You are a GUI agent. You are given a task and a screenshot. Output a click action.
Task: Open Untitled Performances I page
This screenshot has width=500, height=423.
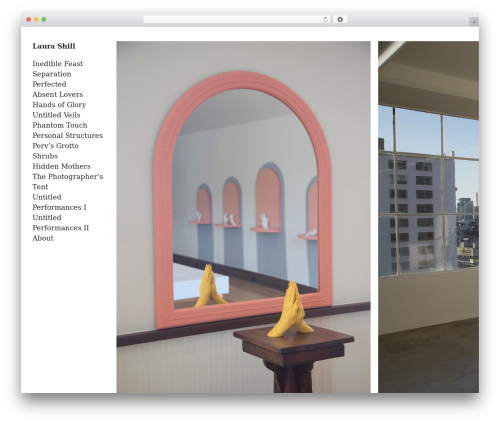pyautogui.click(x=59, y=202)
